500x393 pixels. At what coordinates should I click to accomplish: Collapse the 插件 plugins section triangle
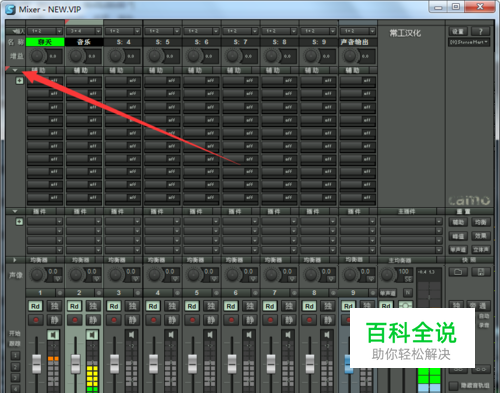tap(15, 211)
